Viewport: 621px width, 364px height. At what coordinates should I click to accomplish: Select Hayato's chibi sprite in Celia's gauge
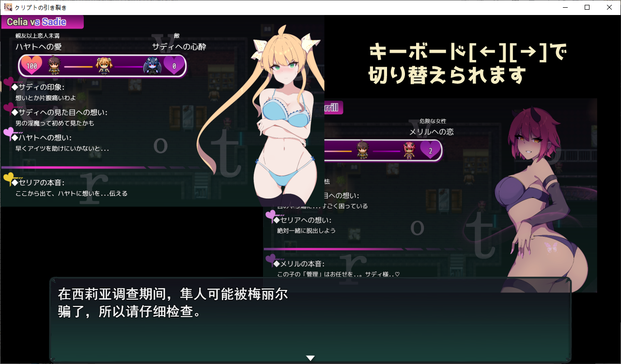pos(53,66)
